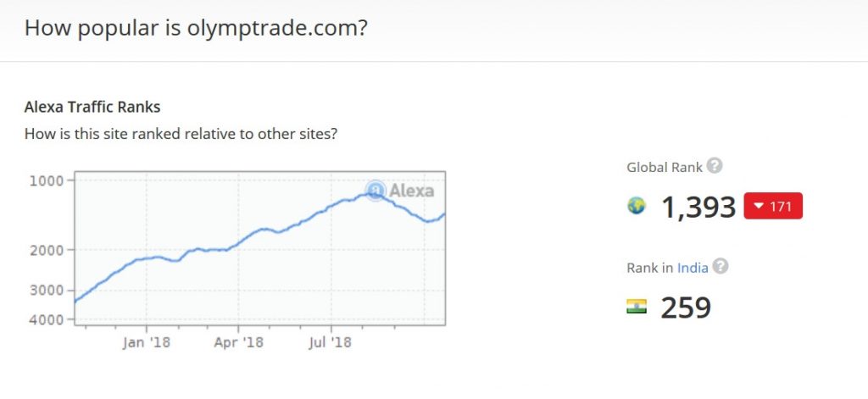Screen dimensions: 868x399
Task: Click the Rank in India help icon
Action: pyautogui.click(x=721, y=267)
